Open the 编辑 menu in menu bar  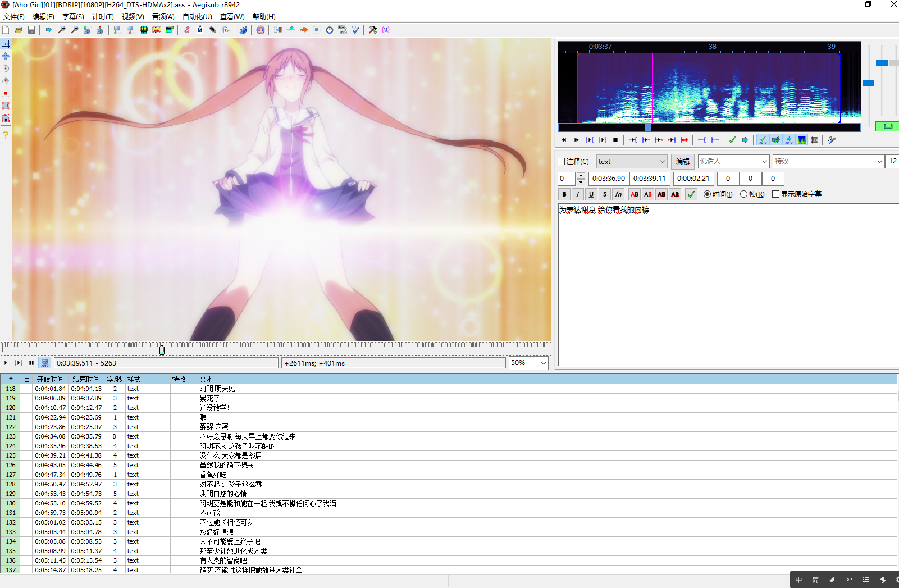pyautogui.click(x=43, y=17)
